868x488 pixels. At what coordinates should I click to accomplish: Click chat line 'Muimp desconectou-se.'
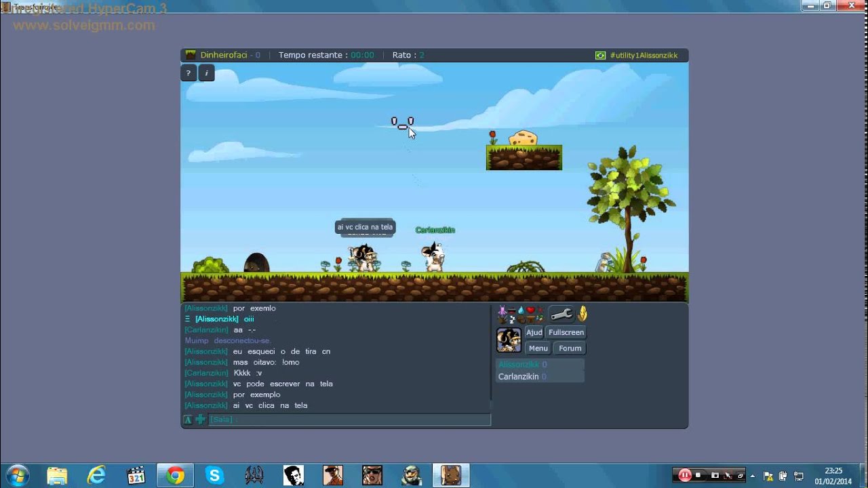(228, 341)
